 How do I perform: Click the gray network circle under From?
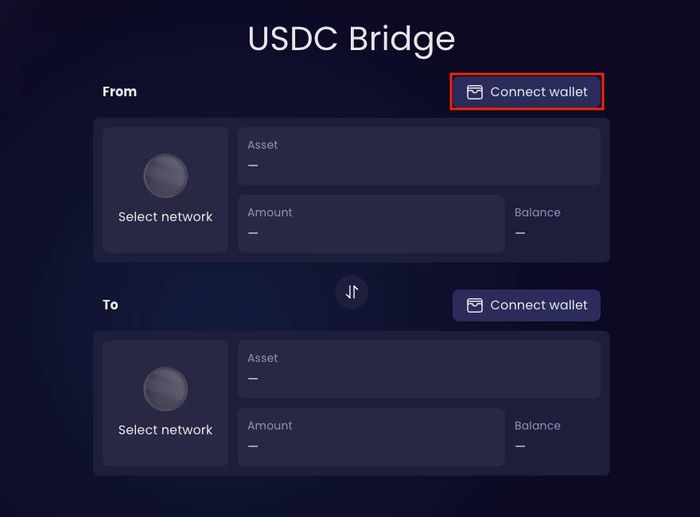(166, 176)
